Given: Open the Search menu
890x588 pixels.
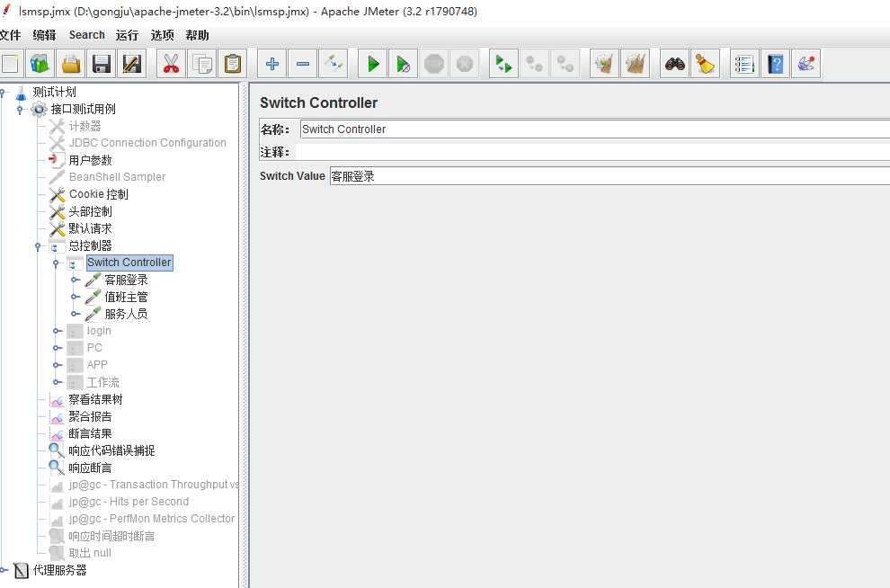Looking at the screenshot, I should pos(87,35).
